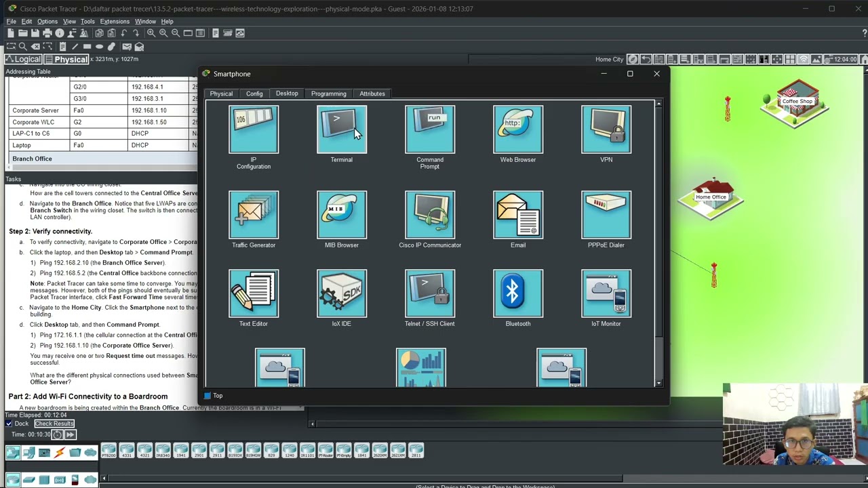Image resolution: width=868 pixels, height=488 pixels.
Task: Click the Undo arrow in the toolbar
Action: (123, 33)
